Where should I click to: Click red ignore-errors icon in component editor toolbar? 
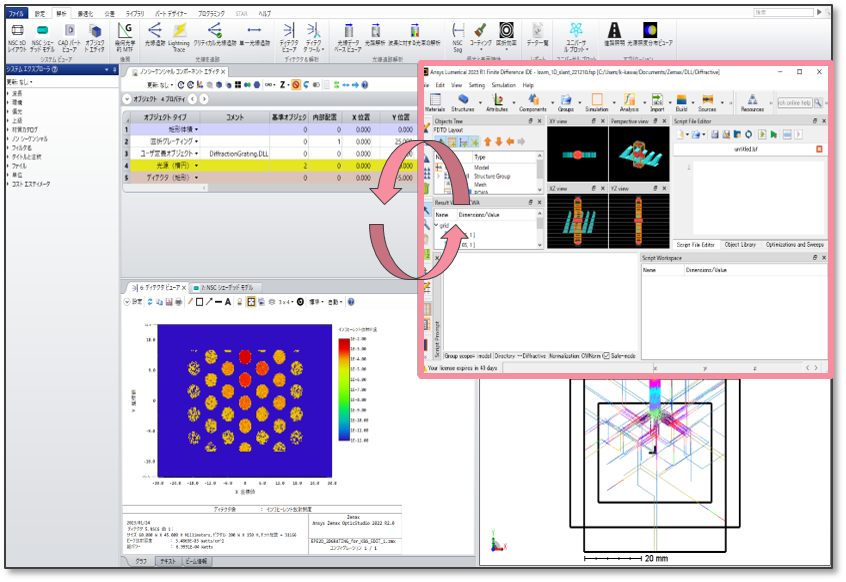[x=296, y=85]
